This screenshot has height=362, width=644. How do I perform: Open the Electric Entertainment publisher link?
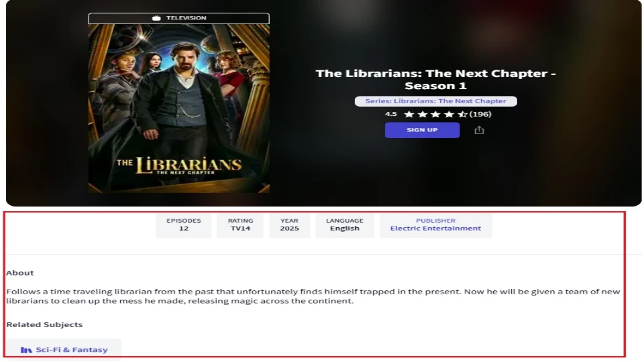(435, 228)
